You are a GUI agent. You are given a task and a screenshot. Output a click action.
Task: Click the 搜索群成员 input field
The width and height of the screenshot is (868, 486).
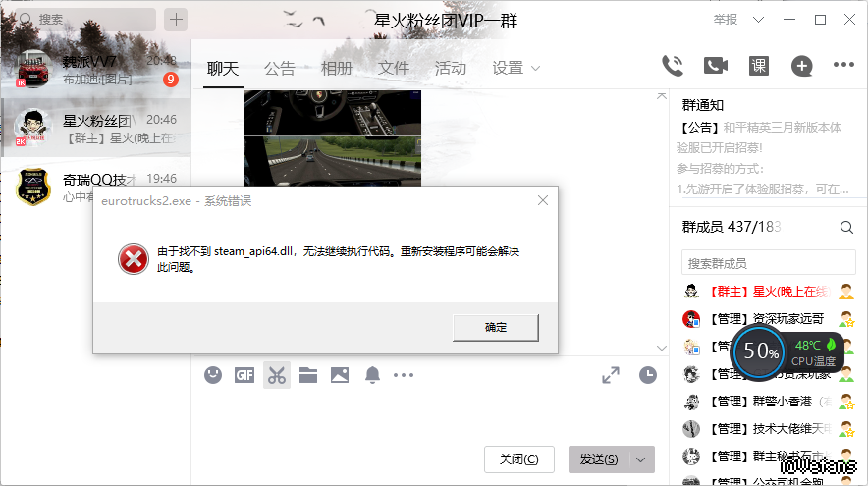coord(769,263)
